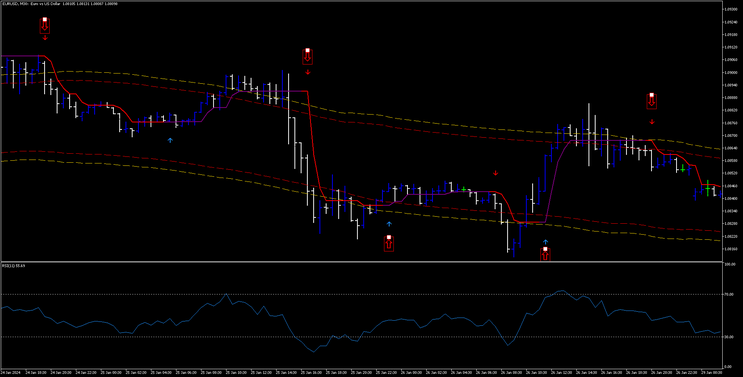Select the boxed buy-signal icon near 26 Jan 10:00
743x377 pixels.
pyautogui.click(x=545, y=254)
